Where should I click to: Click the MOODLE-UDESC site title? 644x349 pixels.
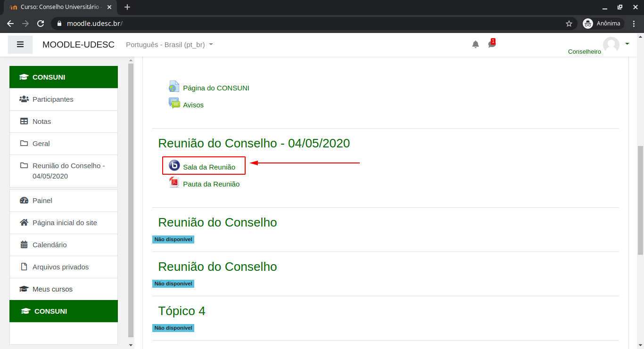78,45
